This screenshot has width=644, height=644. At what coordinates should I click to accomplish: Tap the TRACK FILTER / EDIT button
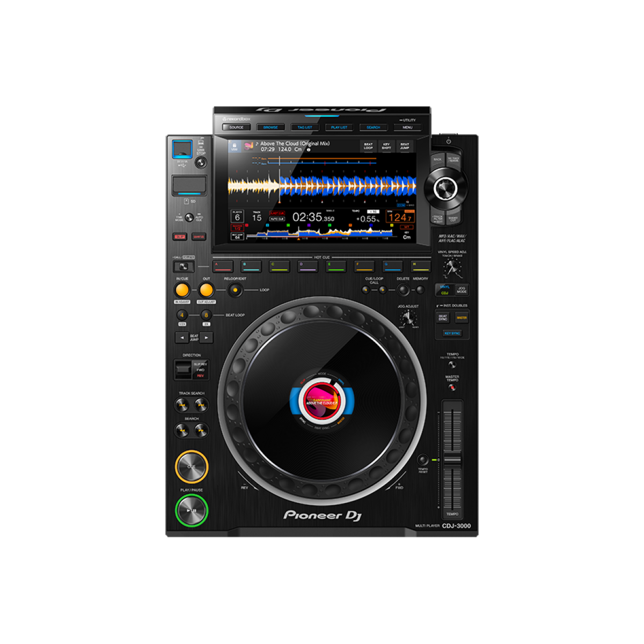(437, 218)
